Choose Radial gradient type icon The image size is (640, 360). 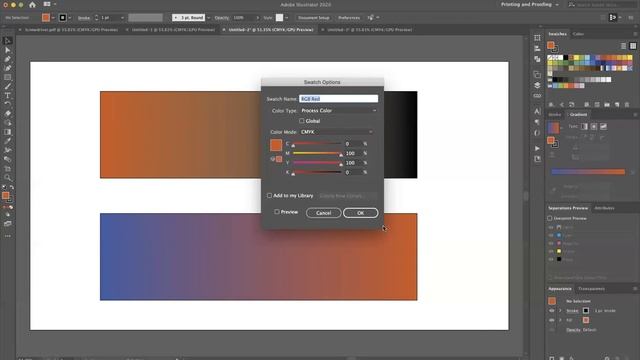point(594,127)
